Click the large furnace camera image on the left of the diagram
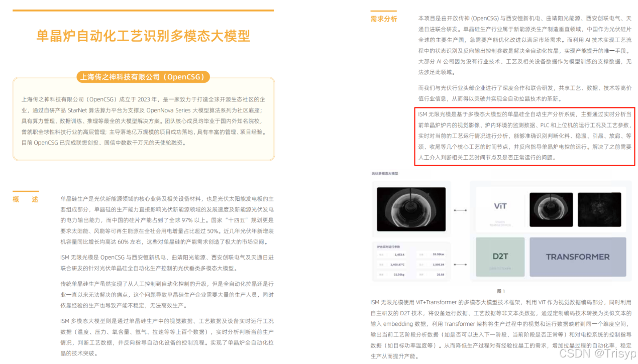The image size is (638, 364). tap(411, 209)
